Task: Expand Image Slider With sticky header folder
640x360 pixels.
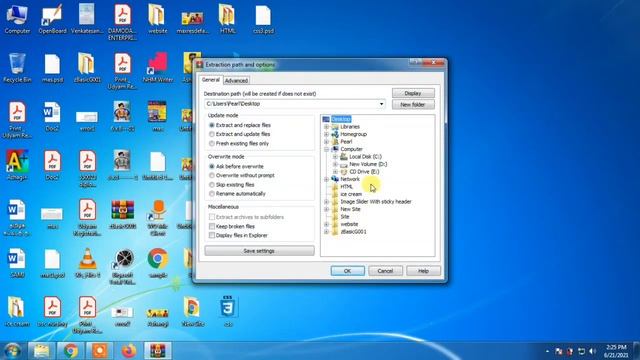Action: pos(327,202)
